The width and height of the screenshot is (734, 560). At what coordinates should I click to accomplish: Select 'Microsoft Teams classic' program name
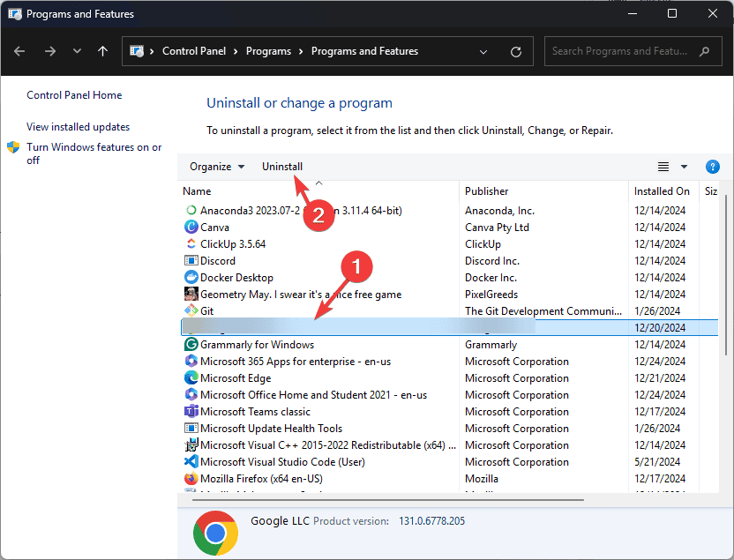[255, 412]
